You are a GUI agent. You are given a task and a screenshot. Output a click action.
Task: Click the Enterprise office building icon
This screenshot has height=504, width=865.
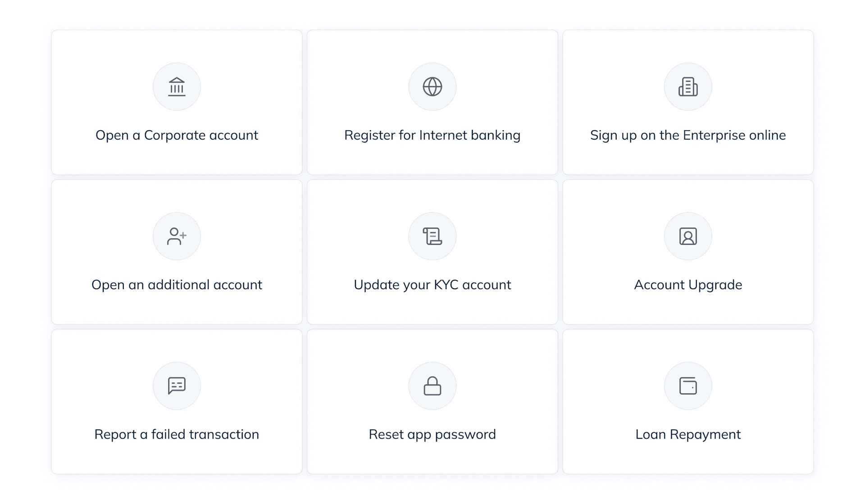(x=688, y=86)
